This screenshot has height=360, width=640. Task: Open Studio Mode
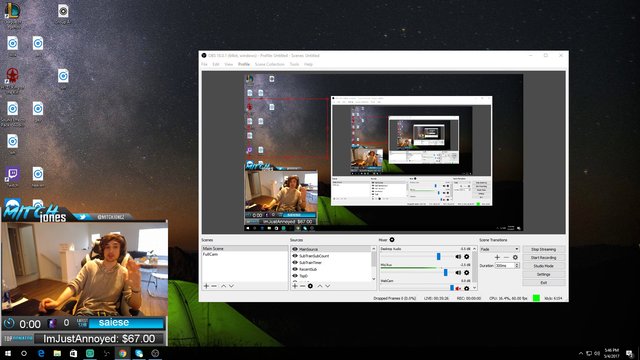(544, 266)
